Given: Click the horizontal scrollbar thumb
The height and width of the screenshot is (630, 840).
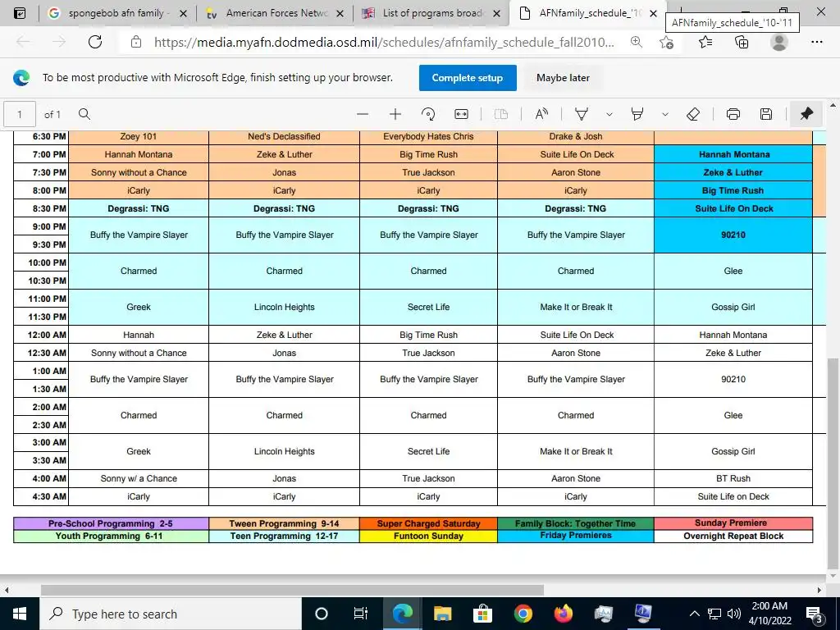Looking at the screenshot, I should point(293,590).
